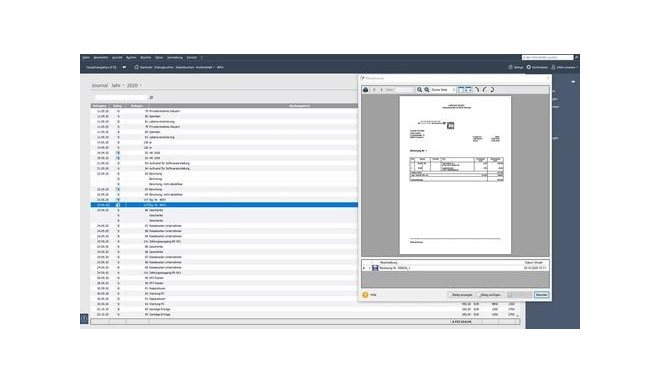Click the Beleg anzeigen button
Image resolution: width=660 pixels, height=384 pixels.
point(462,295)
